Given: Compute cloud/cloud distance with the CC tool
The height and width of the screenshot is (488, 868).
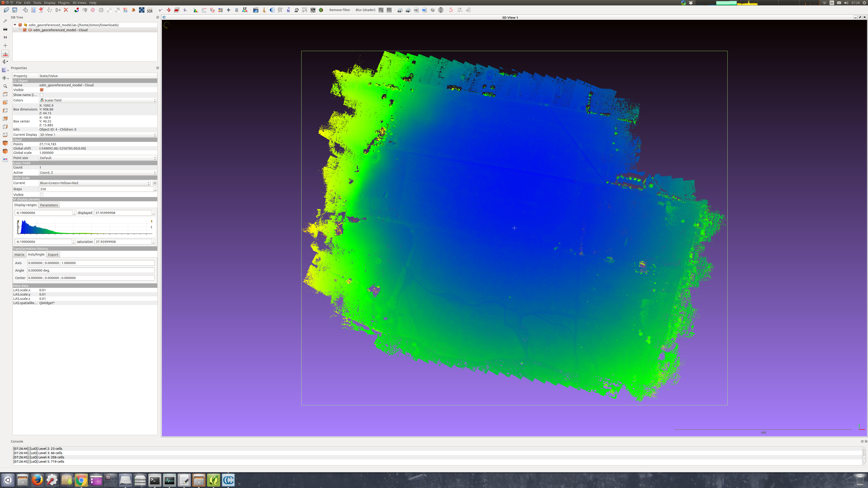Looking at the screenshot, I should (125, 10).
